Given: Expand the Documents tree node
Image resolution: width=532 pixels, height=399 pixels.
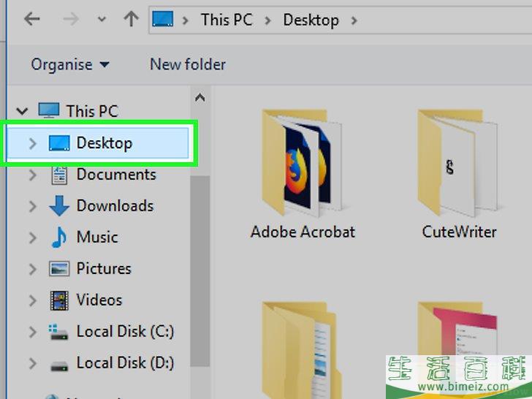Looking at the screenshot, I should point(33,175).
